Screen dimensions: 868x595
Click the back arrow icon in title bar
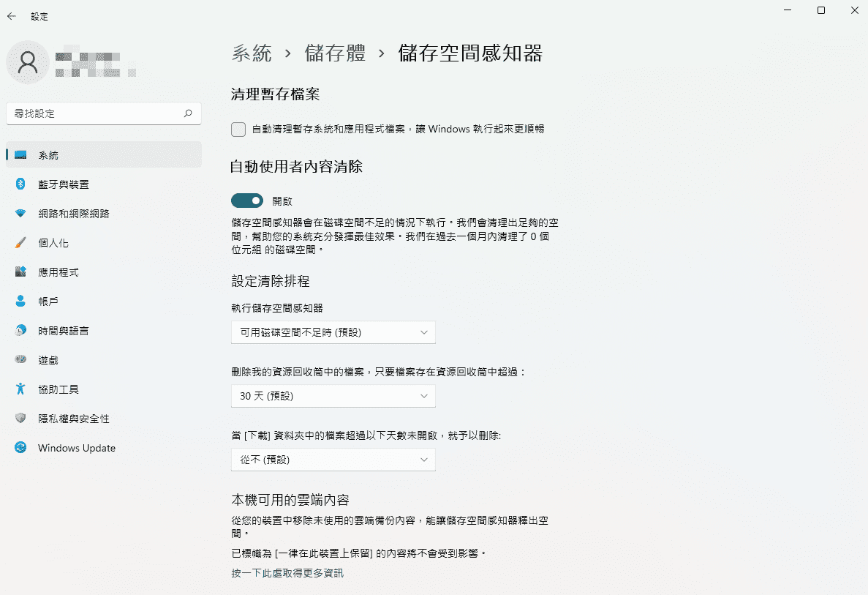click(12, 17)
